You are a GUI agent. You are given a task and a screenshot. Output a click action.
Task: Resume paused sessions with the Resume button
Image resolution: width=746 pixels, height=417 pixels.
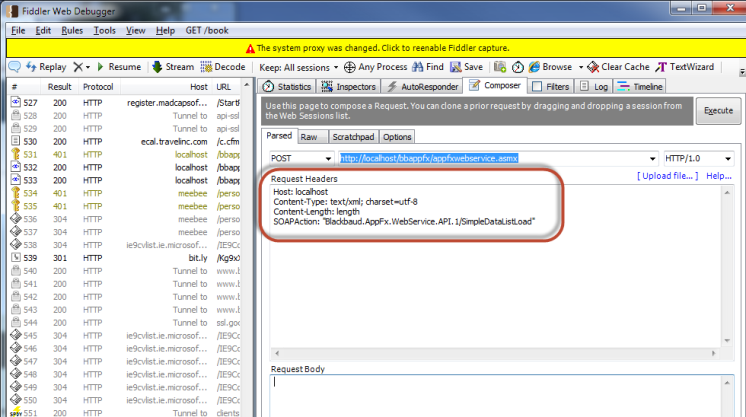coord(118,67)
